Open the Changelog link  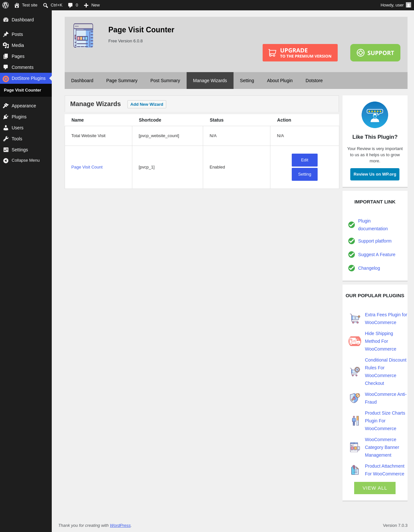[x=369, y=268]
